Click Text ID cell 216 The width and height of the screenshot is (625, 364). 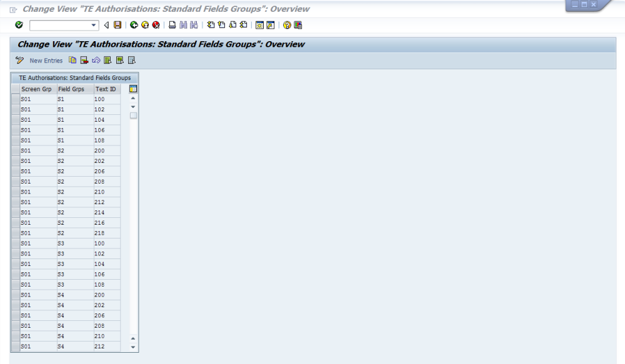pos(107,223)
